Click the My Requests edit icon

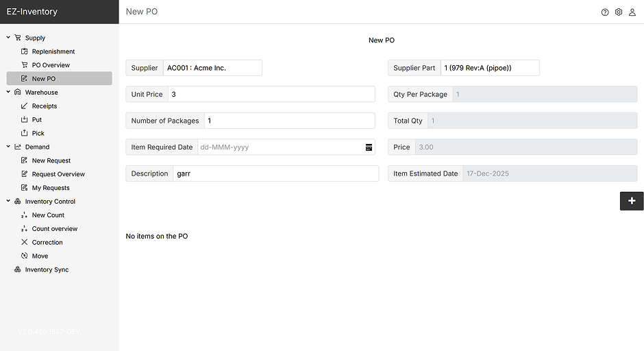point(24,187)
